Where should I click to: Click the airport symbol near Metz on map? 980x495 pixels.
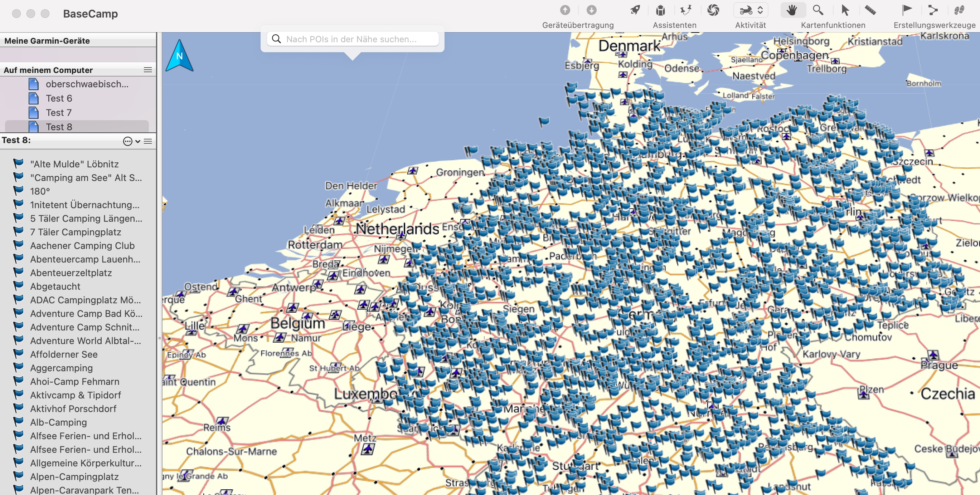368,449
